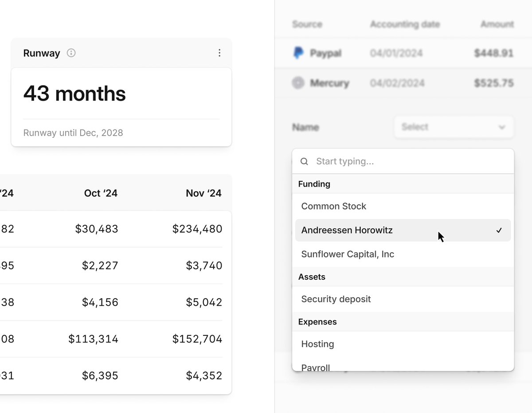Viewport: 532px width, 413px height.
Task: Click the Mercury logo icon
Action: [298, 83]
